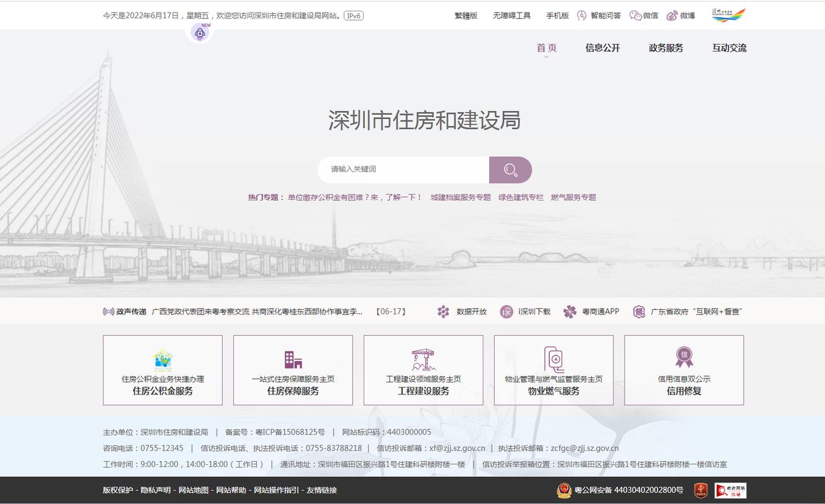Open the 粤商通APP icon
825x504 pixels.
click(x=570, y=311)
